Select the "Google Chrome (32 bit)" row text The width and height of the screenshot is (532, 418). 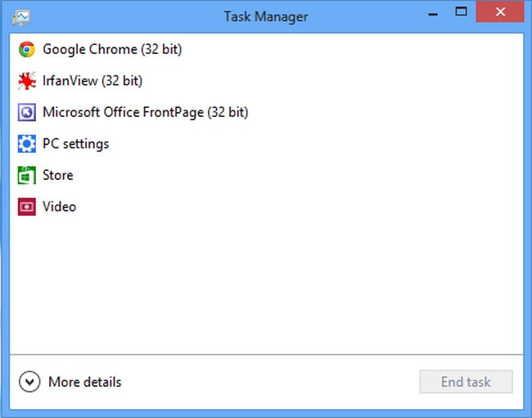point(112,50)
